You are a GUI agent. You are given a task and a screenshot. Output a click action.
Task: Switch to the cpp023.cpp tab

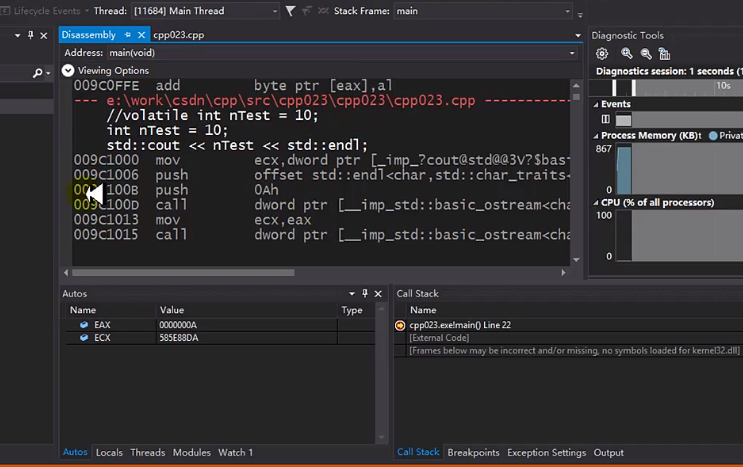pos(179,35)
